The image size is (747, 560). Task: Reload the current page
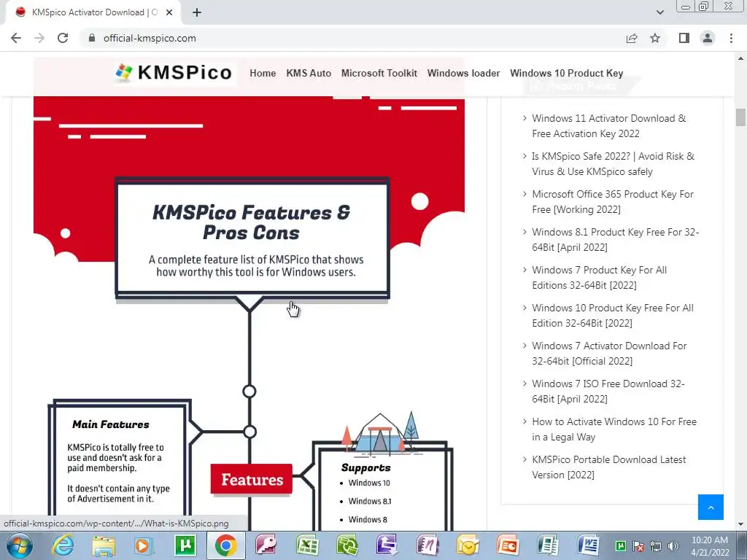point(63,38)
